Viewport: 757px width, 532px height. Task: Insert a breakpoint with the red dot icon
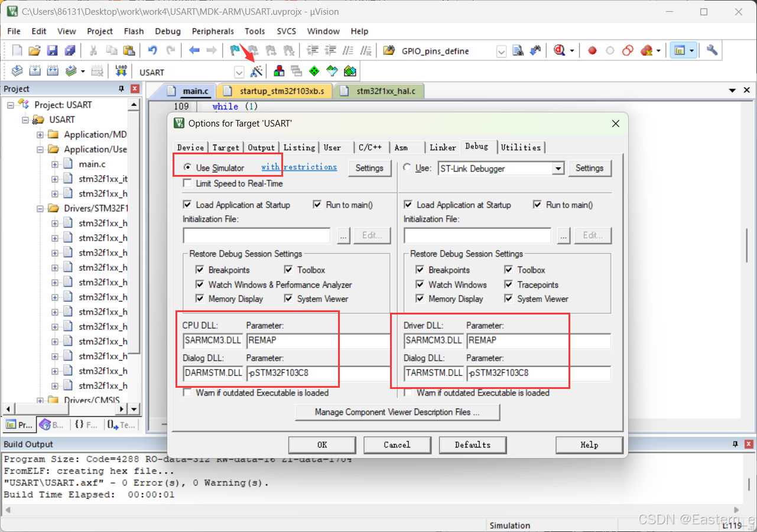592,51
